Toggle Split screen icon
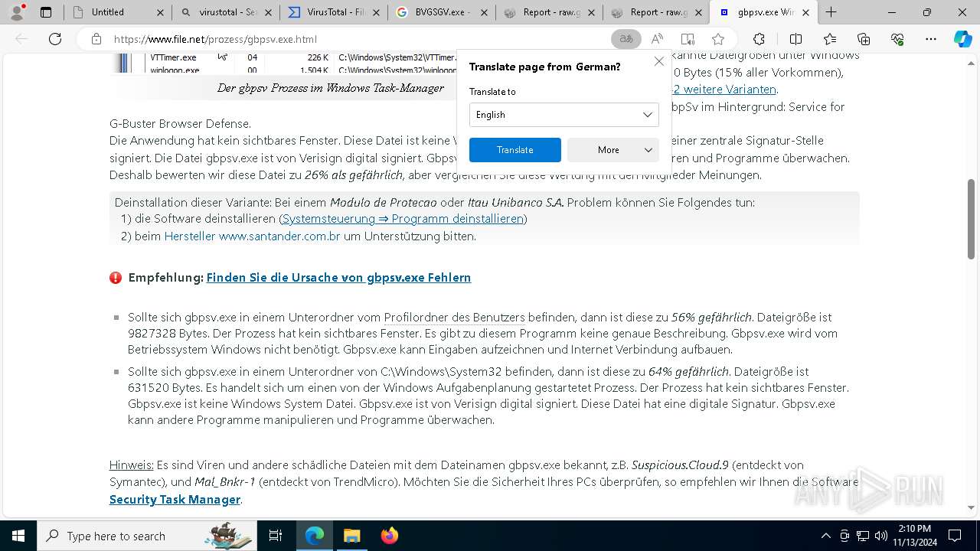The image size is (980, 551). pos(795,39)
